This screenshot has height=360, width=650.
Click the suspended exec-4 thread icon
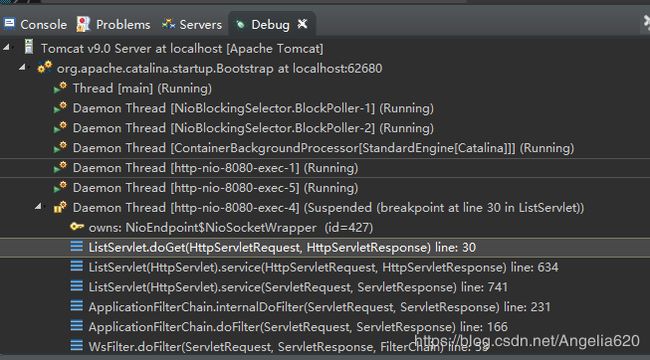point(60,207)
